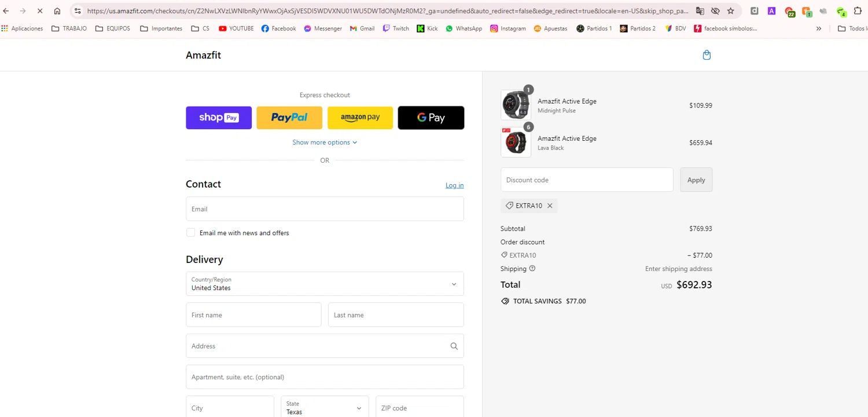Open the shopping bag cart icon
This screenshot has width=868, height=417.
(707, 55)
